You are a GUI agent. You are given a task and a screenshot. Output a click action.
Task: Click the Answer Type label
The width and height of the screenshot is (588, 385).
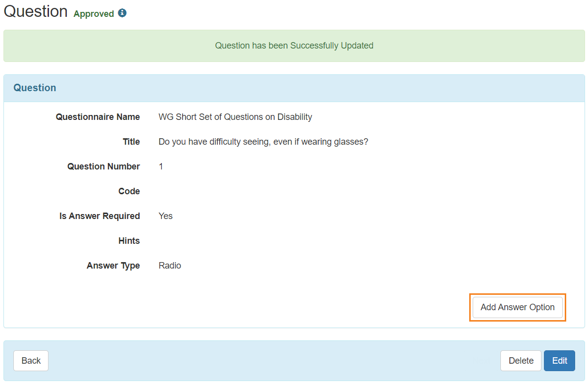(x=113, y=266)
